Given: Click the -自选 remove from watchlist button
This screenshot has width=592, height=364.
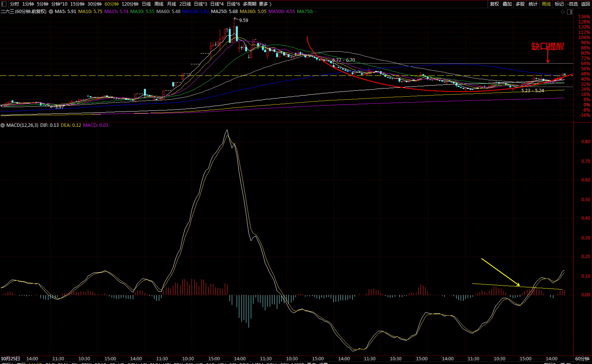Looking at the screenshot, I should tap(573, 4).
